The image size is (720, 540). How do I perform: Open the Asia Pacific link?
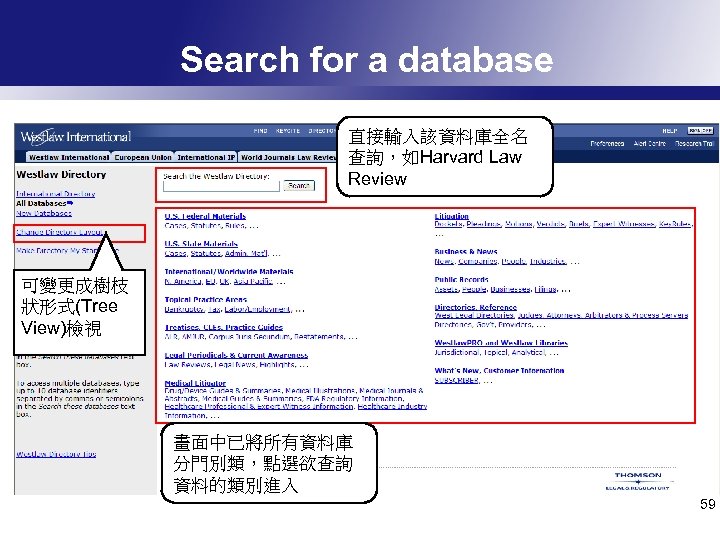[x=253, y=281]
